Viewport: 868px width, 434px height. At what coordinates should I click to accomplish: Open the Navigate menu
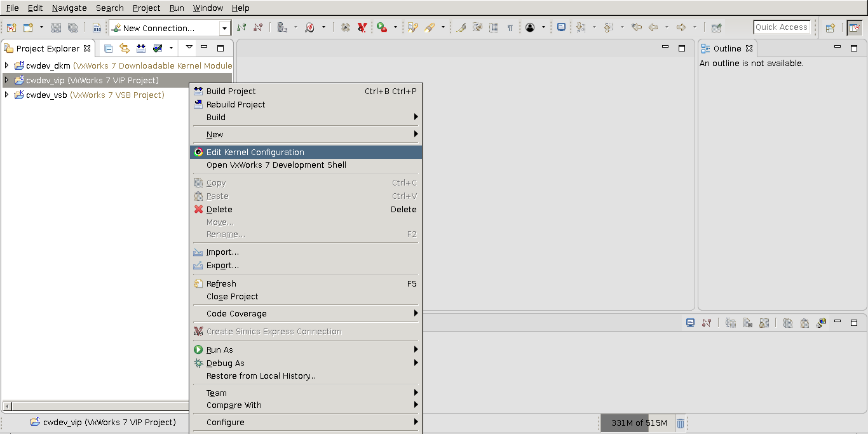click(69, 8)
